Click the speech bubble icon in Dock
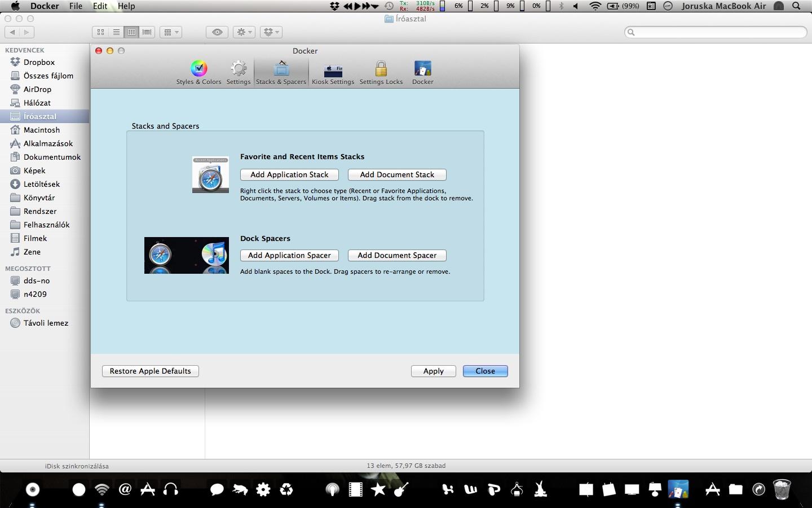This screenshot has height=508, width=812. coord(217,489)
